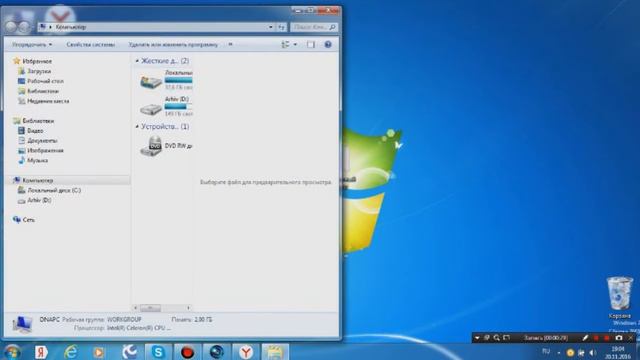Change view with the view icon
The width and height of the screenshot is (640, 360).
point(285,44)
